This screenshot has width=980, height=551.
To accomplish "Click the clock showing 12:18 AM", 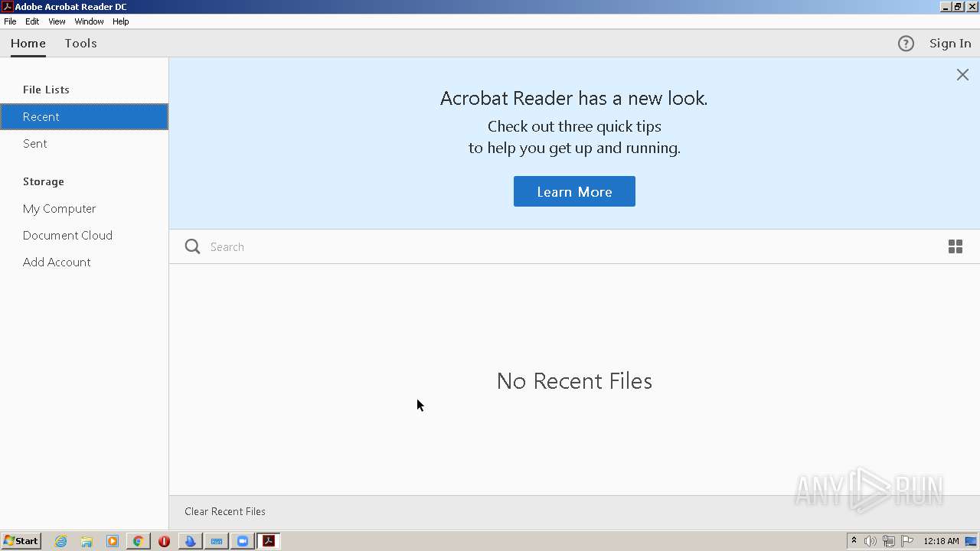I will (941, 541).
